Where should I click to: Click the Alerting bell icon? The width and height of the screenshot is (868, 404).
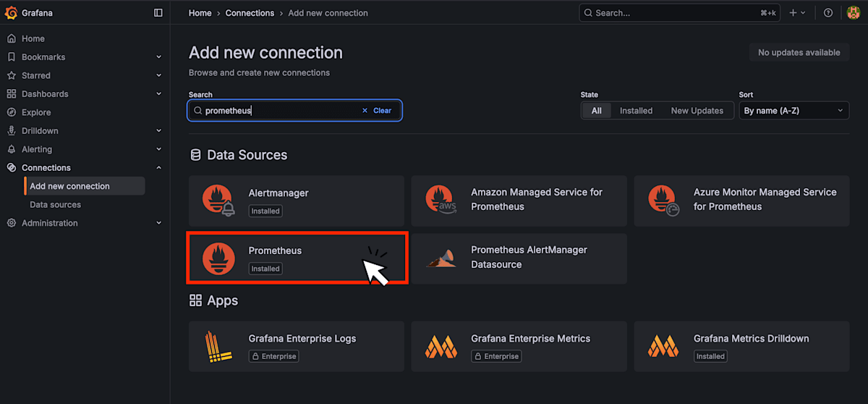11,149
